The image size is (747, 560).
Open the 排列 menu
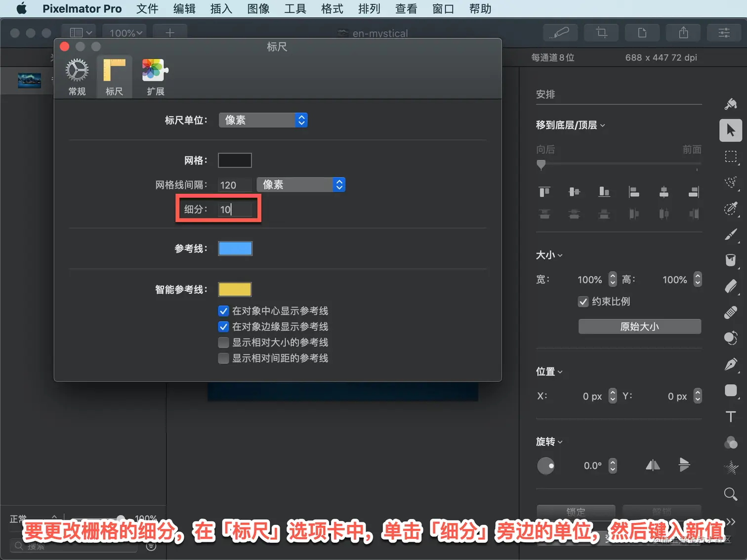369,9
